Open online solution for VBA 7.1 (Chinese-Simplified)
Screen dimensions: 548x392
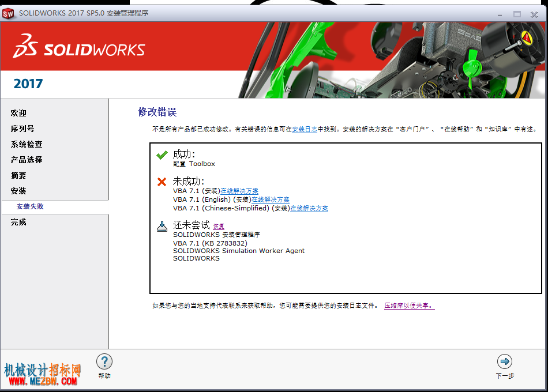pyautogui.click(x=309, y=208)
